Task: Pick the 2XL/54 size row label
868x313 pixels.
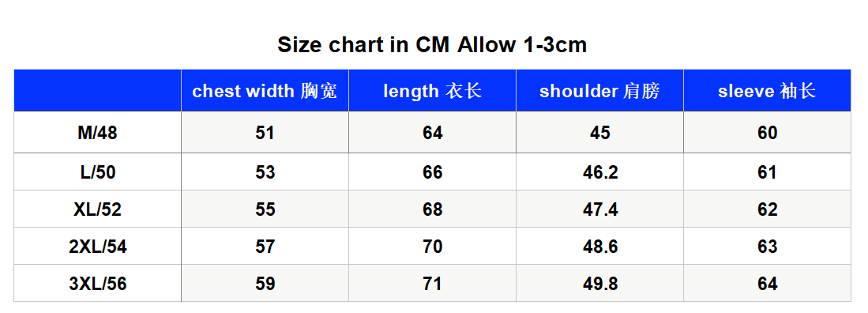Action: 97,247
